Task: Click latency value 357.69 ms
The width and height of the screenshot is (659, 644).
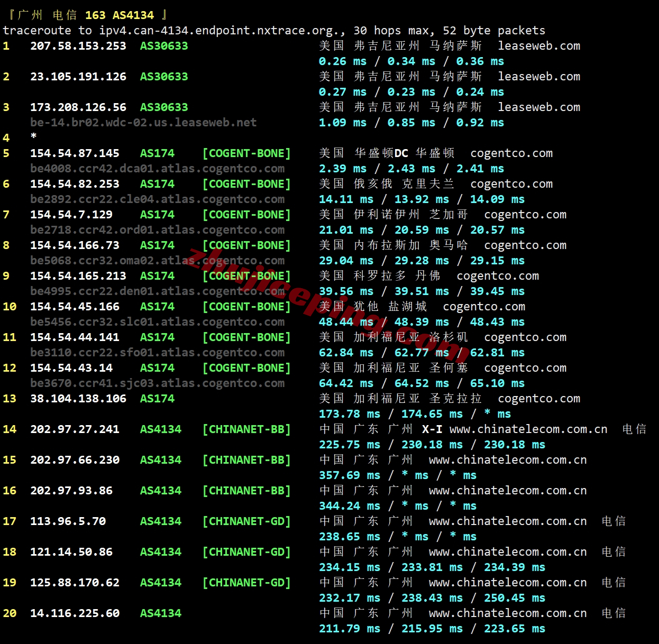Action: [x=350, y=475]
